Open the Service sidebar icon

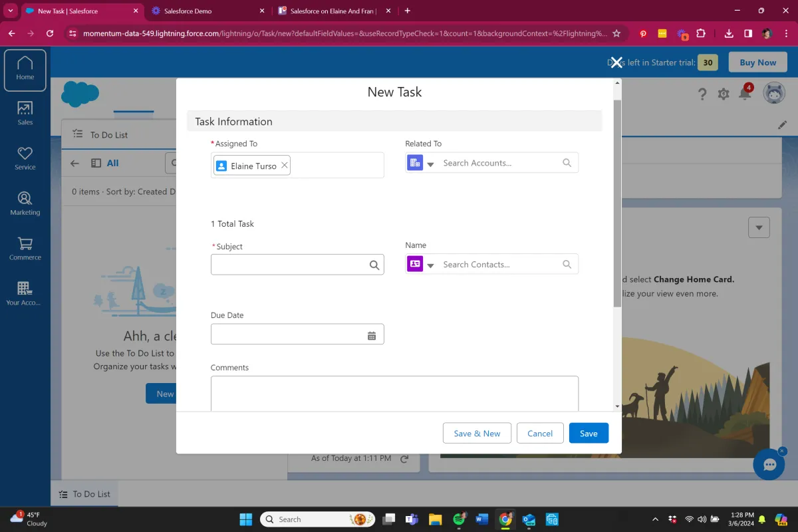[x=25, y=158]
